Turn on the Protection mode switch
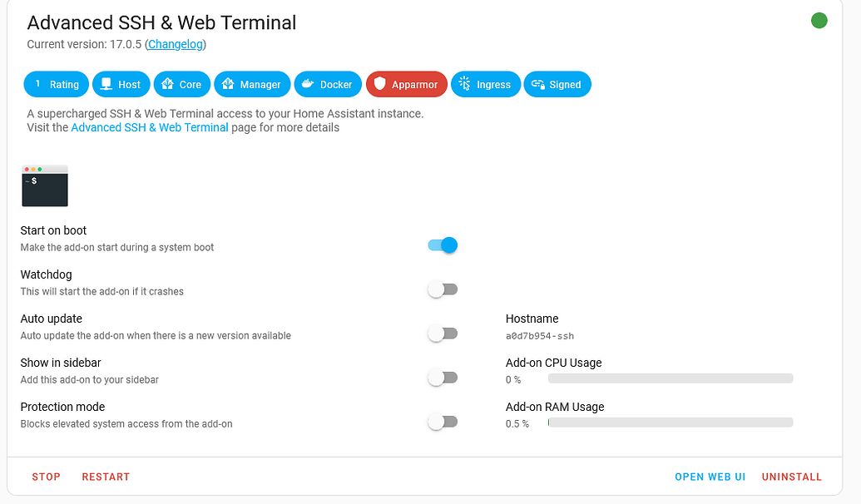Image resolution: width=861 pixels, height=504 pixels. coord(443,422)
